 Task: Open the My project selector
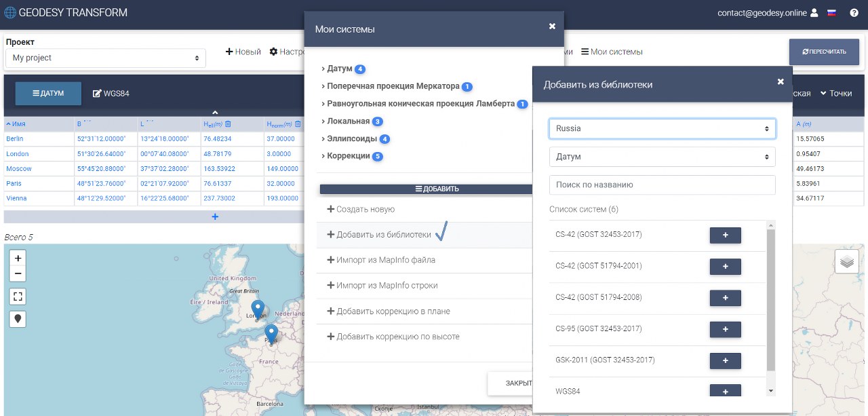pyautogui.click(x=106, y=58)
